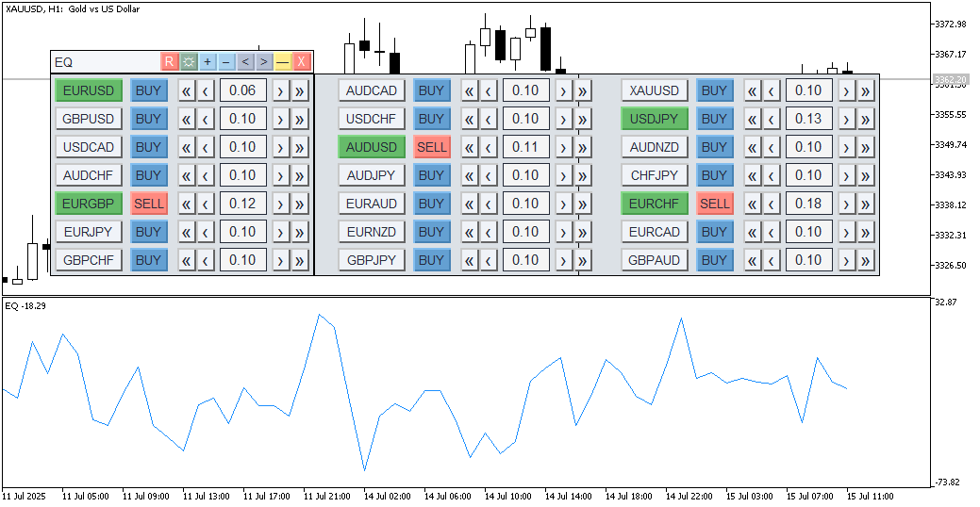The height and width of the screenshot is (507, 980).
Task: Increase AUDUSD lot with double right arrow
Action: click(x=583, y=147)
